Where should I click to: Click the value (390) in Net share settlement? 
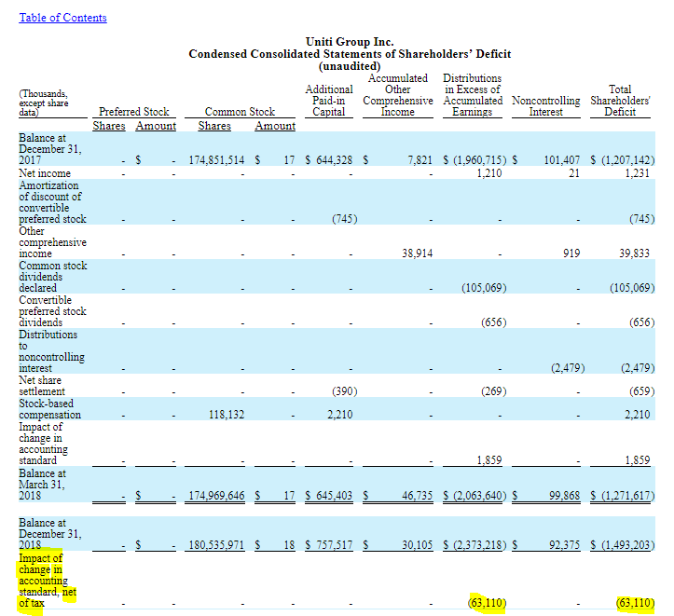coord(344,391)
